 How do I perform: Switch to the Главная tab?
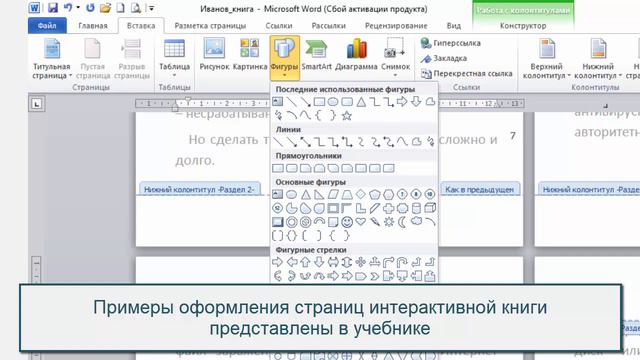click(93, 26)
